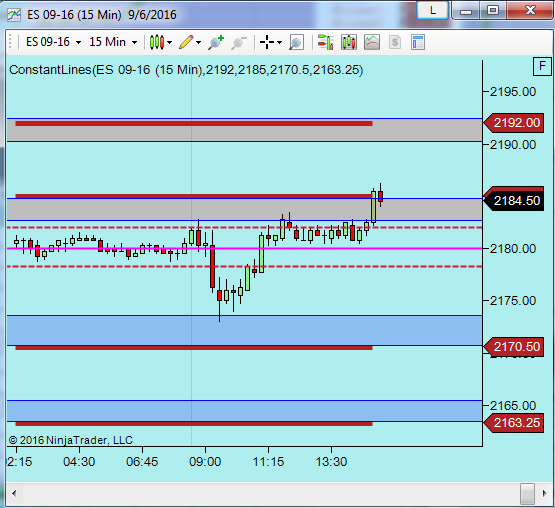The height and width of the screenshot is (508, 555).
Task: Click the horizontal scrollbar left arrow
Action: (14, 493)
